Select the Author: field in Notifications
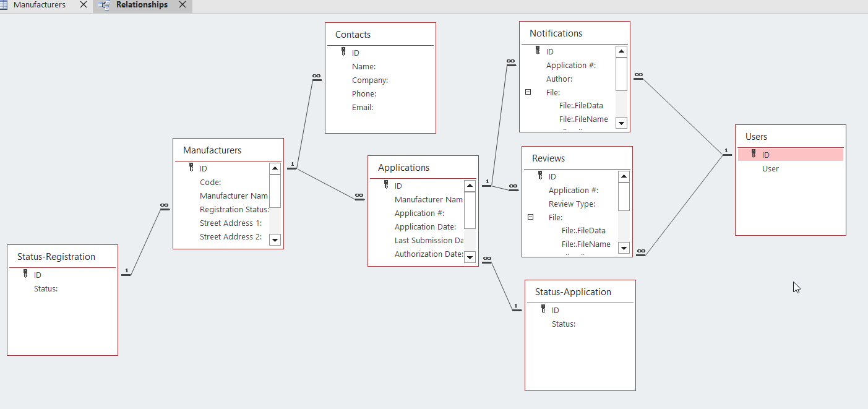 [x=559, y=79]
